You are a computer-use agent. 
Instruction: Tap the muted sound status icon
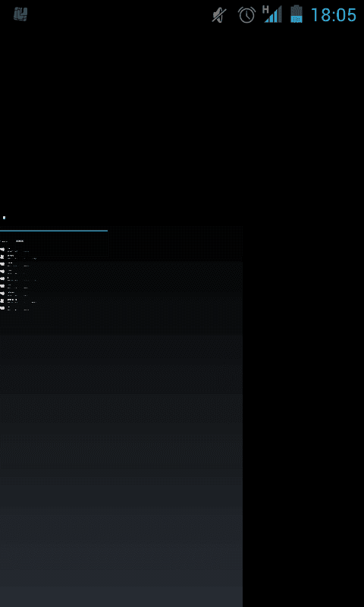pos(219,15)
